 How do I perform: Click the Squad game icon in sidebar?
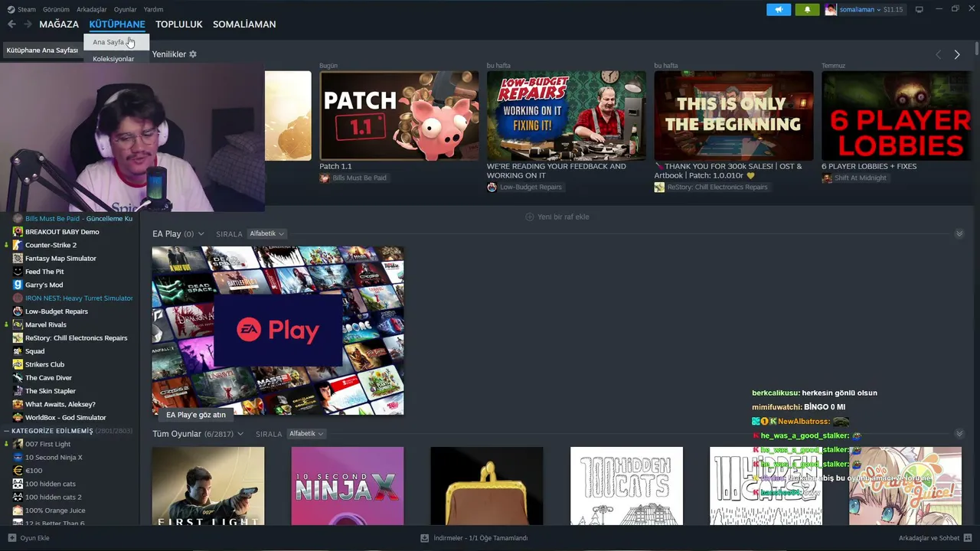coord(18,351)
